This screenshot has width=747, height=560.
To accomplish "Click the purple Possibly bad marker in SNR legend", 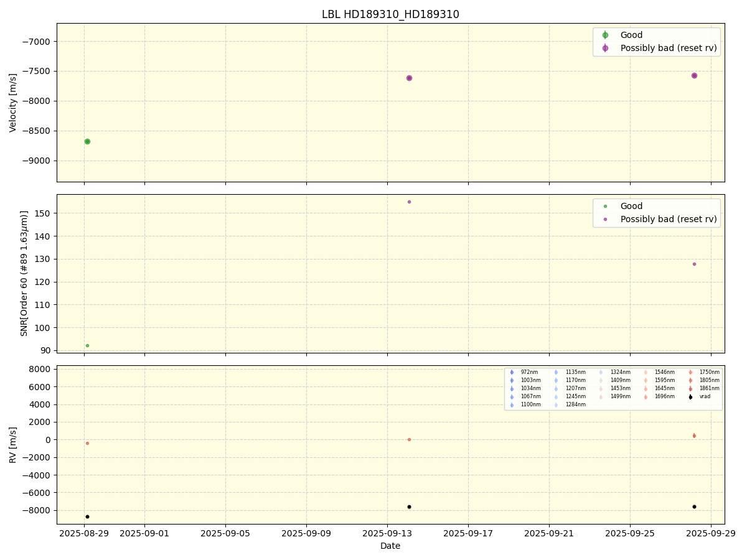I will pos(605,219).
